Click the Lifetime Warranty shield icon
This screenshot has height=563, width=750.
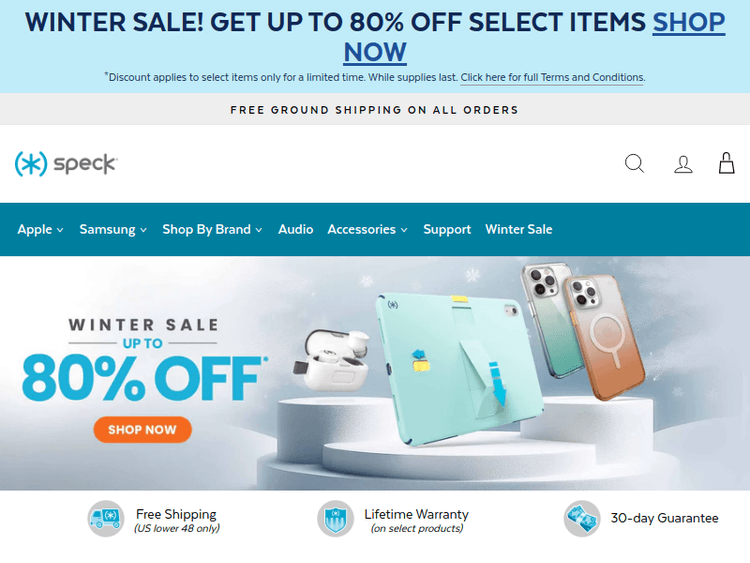tap(335, 519)
